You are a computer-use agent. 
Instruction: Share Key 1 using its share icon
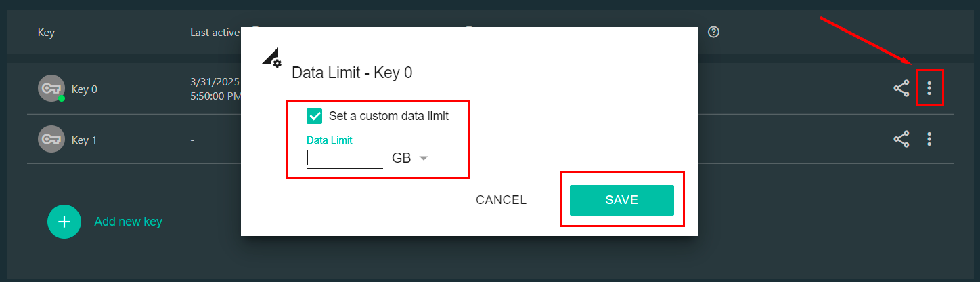click(x=901, y=139)
